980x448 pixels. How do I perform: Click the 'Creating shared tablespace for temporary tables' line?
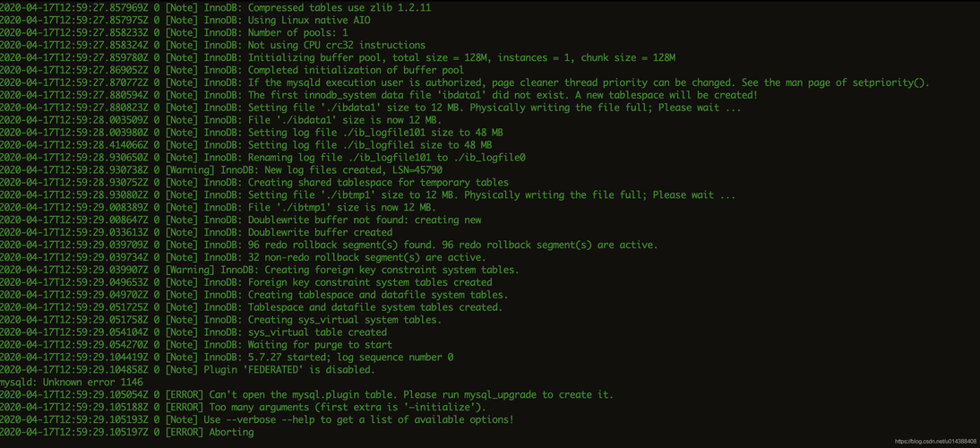378,182
